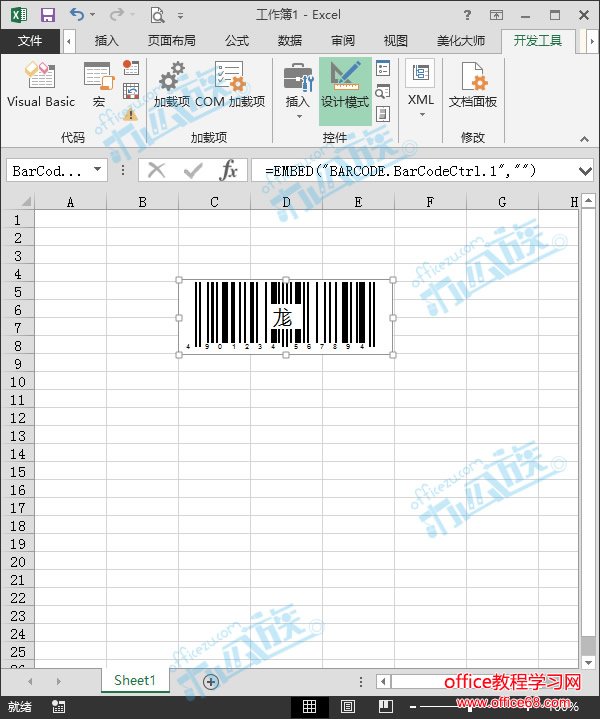Screen dimensions: 600x719
Task: Switch to the 插入 ribbon tab
Action: 106,41
